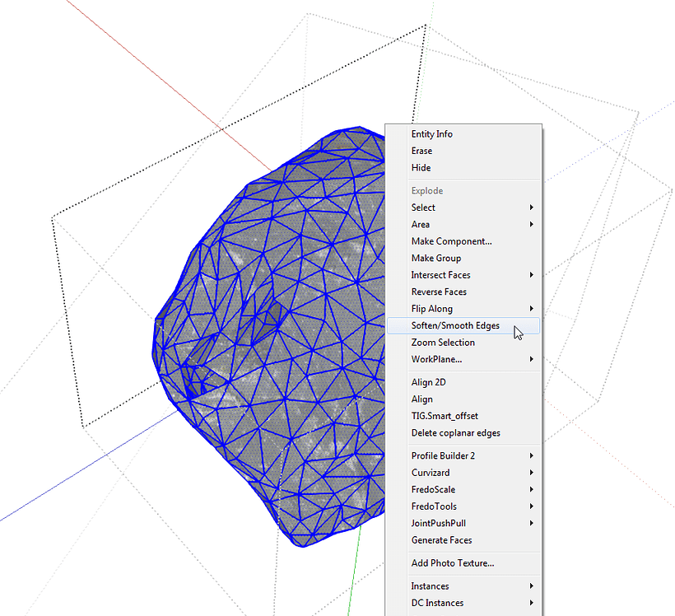Screen dimensions: 675x616
Task: Open Add Photo Texture dialog
Action: [x=453, y=562]
